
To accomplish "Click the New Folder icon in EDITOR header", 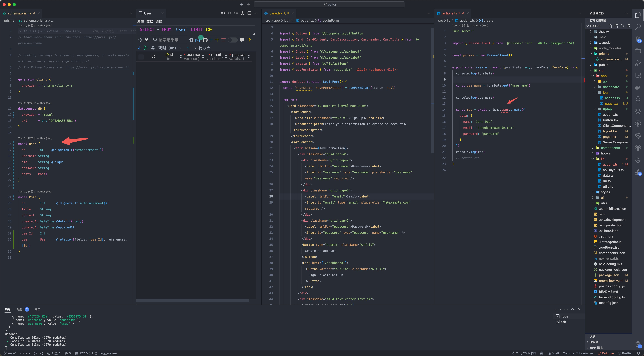I will click(616, 26).
